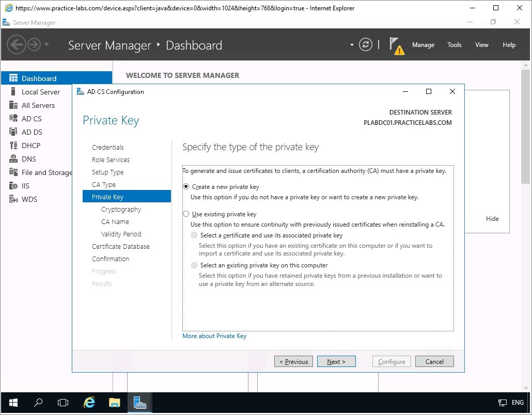Go to Credentials wizard step
Image resolution: width=532 pixels, height=415 pixels.
point(107,147)
